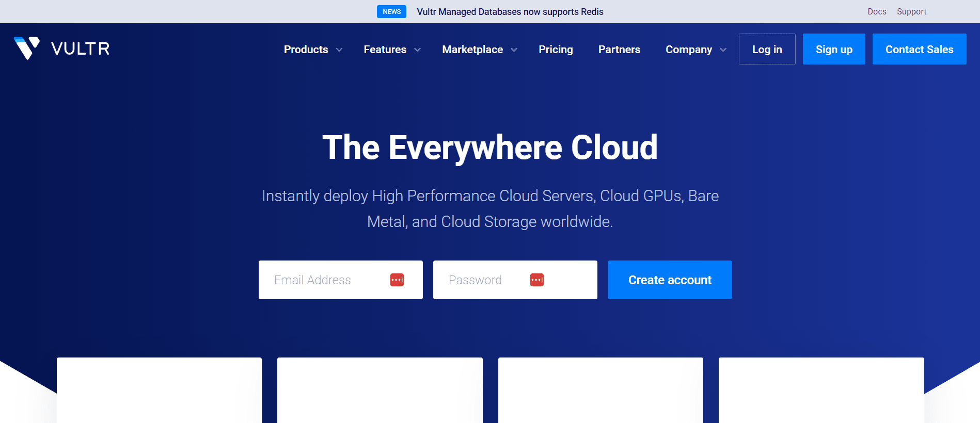Image resolution: width=980 pixels, height=423 pixels.
Task: Expand the Features dropdown chevron
Action: 418,50
